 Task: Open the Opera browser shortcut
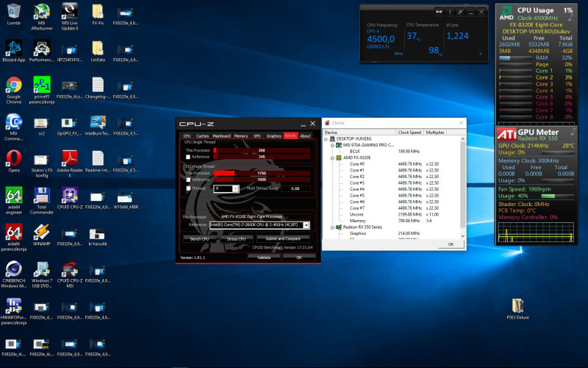pyautogui.click(x=13, y=158)
